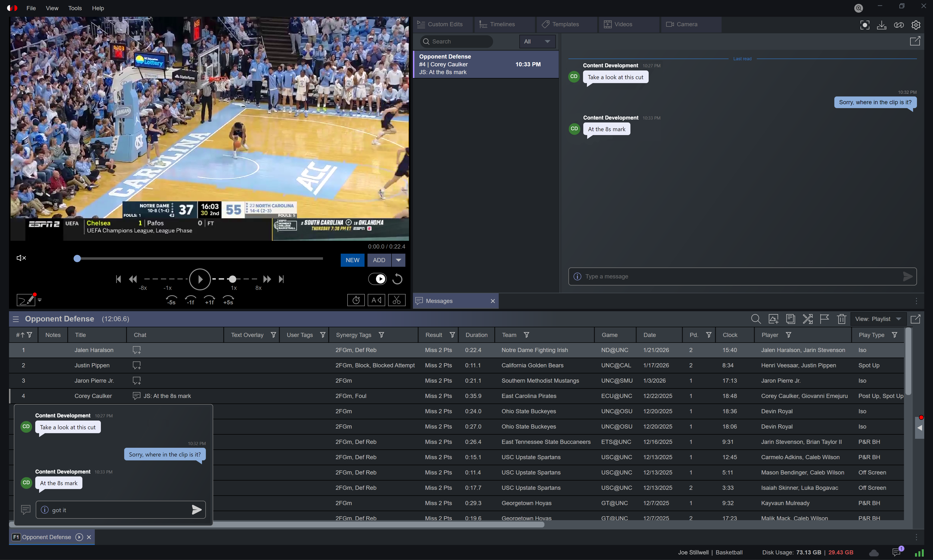The image size is (933, 560).
Task: Click the video progress slider handle
Action: [x=77, y=258]
